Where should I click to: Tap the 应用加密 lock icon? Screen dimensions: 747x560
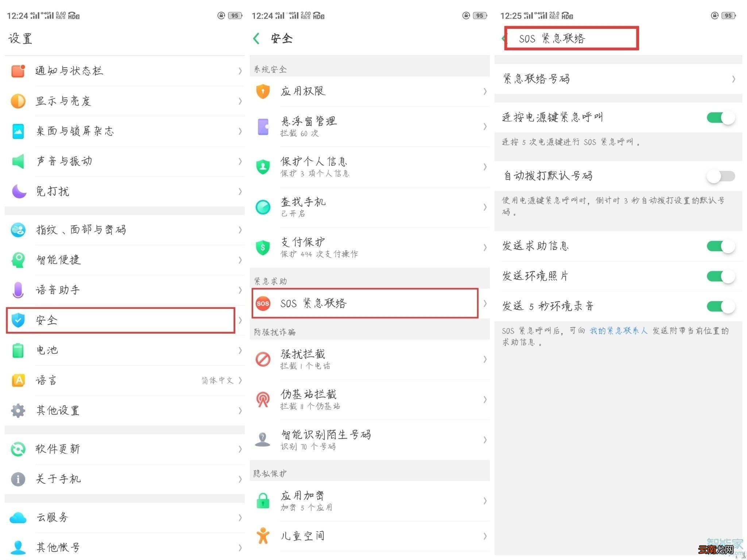(x=263, y=501)
